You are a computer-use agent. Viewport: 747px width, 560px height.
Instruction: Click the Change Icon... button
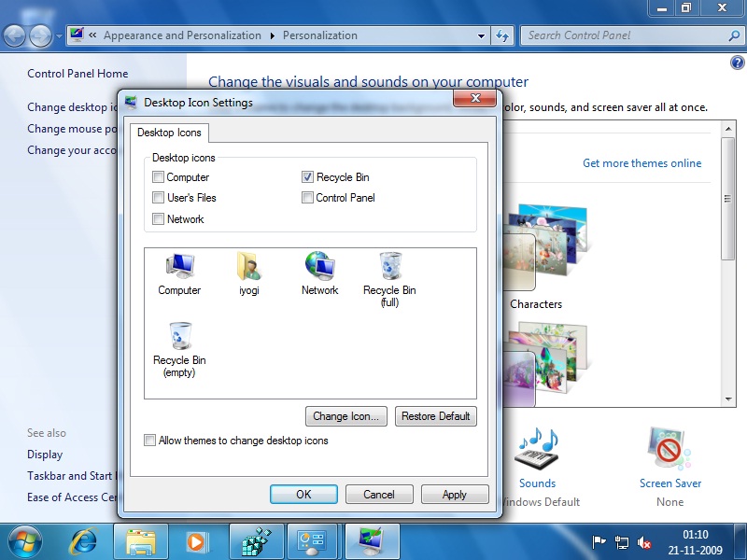coord(345,416)
